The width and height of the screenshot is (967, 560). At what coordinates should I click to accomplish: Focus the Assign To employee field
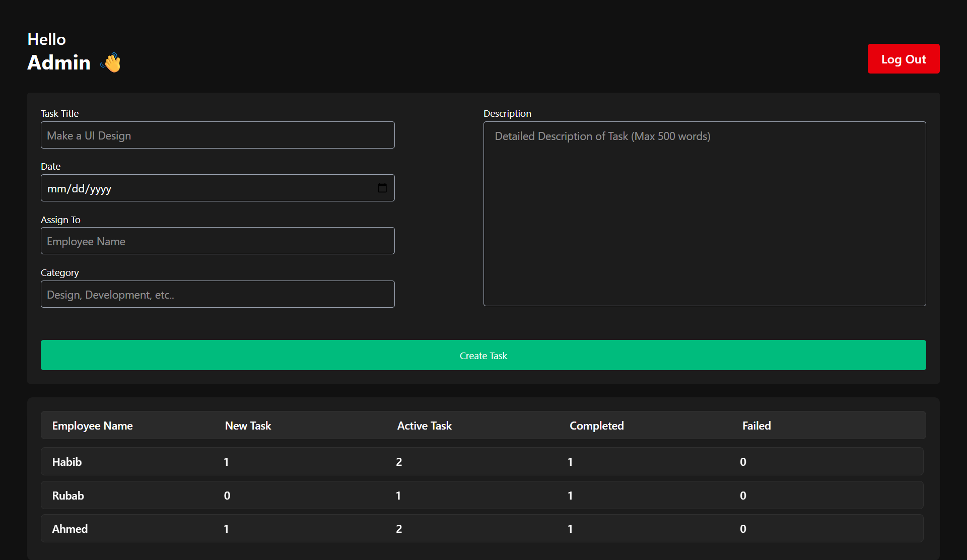[x=218, y=241]
